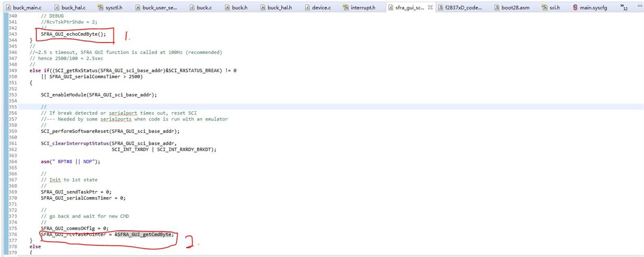Click the SFRA_GUI_commsOKflg = 0; line
This screenshot has width=644, height=257.
click(75, 228)
